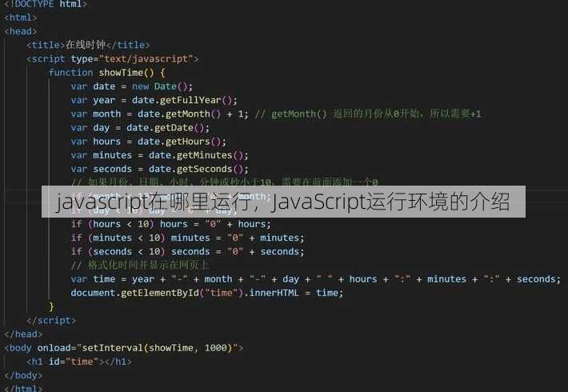Click the 'var month = date.getMonth() + 1;' code

(160, 114)
